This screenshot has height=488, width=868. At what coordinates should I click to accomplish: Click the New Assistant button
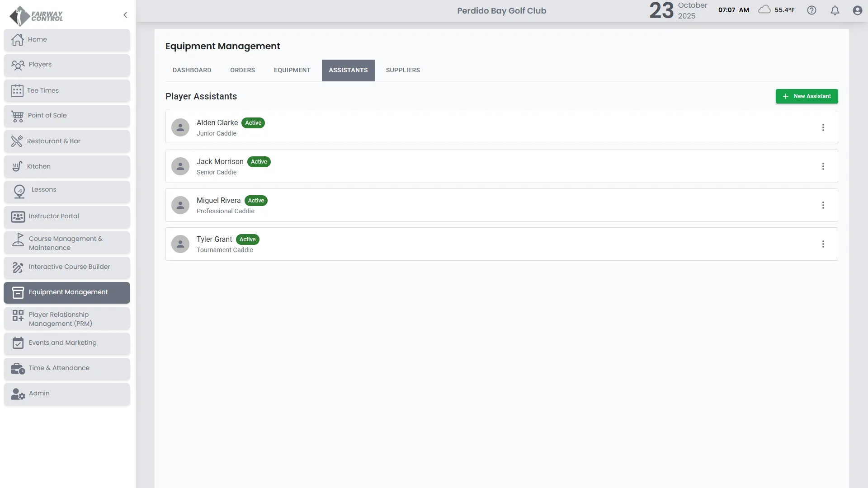(807, 96)
